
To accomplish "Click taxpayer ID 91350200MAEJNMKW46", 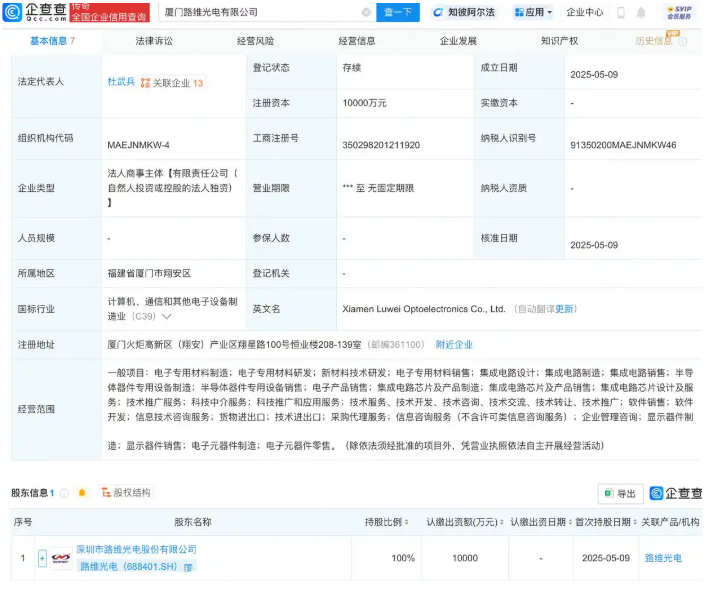I will coord(623,145).
